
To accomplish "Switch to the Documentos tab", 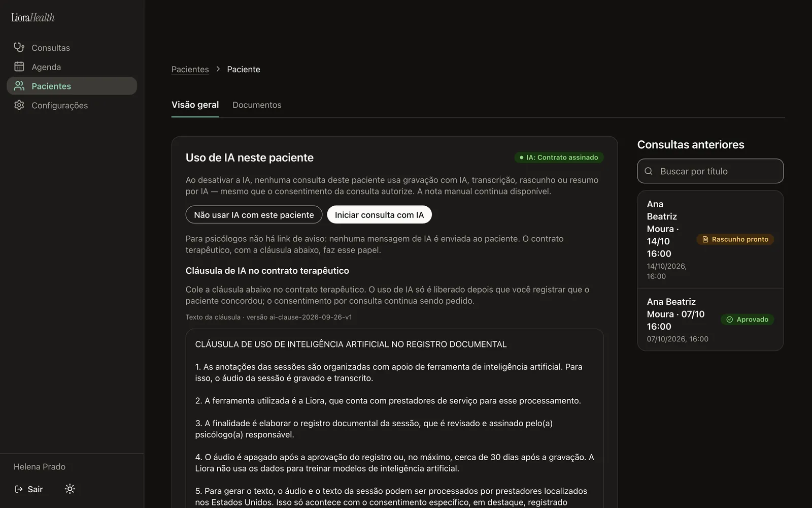I will (257, 105).
